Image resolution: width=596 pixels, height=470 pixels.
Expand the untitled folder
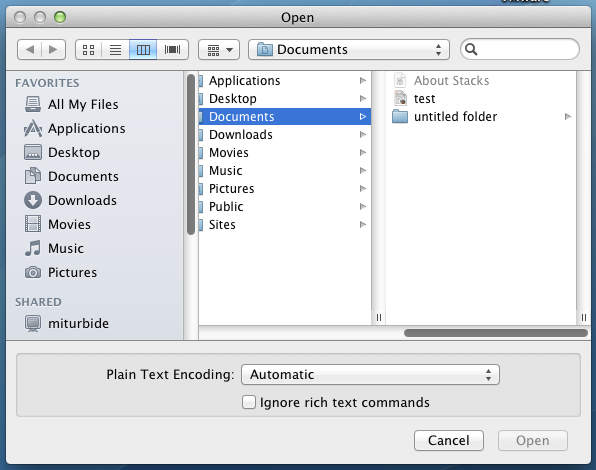(568, 116)
